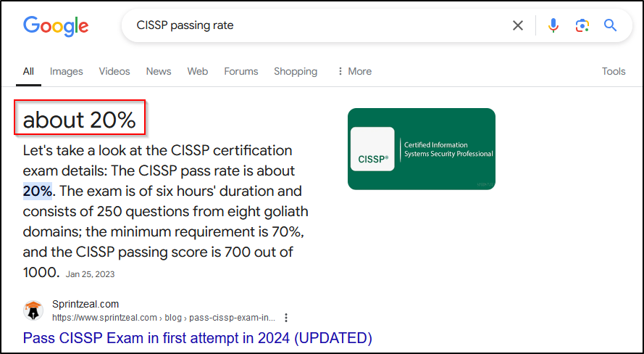Open the Tools options
This screenshot has width=644, height=354.
(614, 71)
